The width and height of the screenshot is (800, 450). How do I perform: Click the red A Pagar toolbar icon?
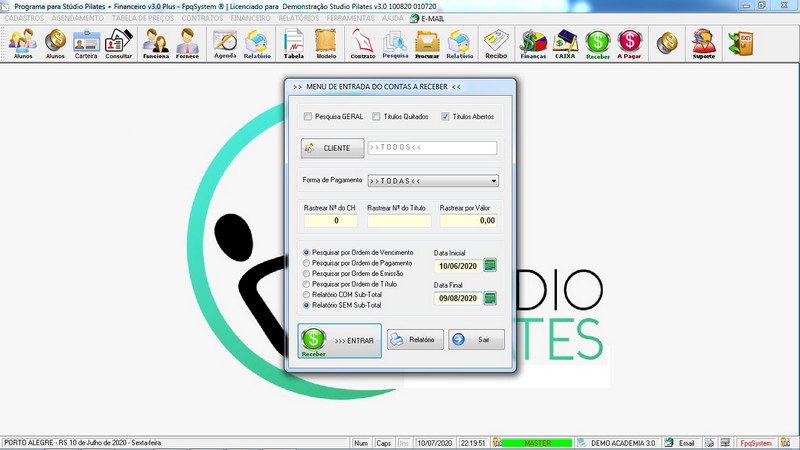629,44
